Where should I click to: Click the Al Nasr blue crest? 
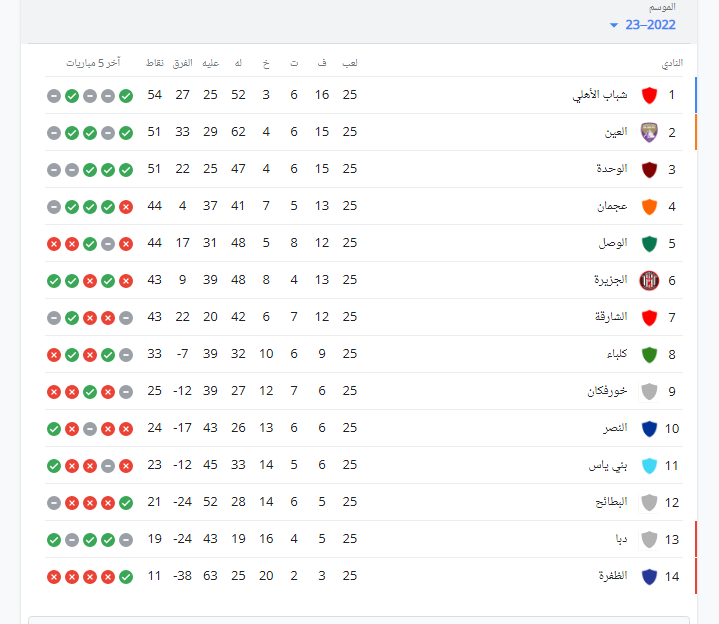coord(649,429)
